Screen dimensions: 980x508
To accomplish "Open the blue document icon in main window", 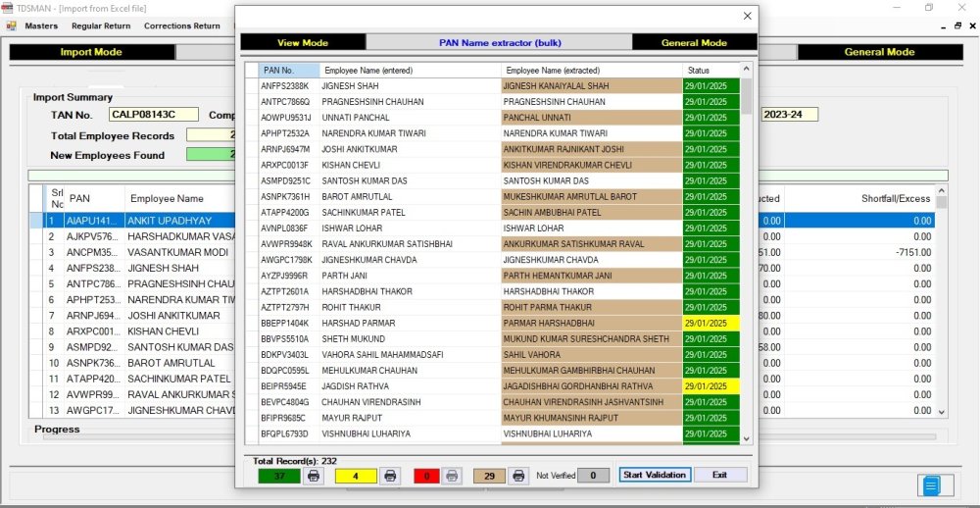I will [931, 485].
